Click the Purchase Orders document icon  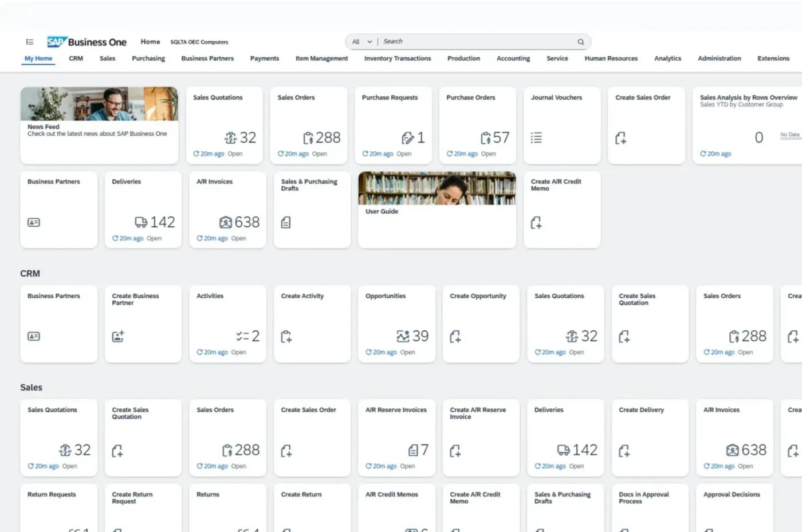pyautogui.click(x=486, y=138)
